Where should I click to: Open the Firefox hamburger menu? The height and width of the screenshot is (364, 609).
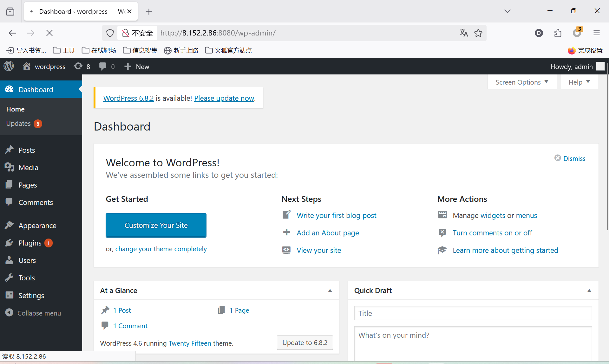597,33
